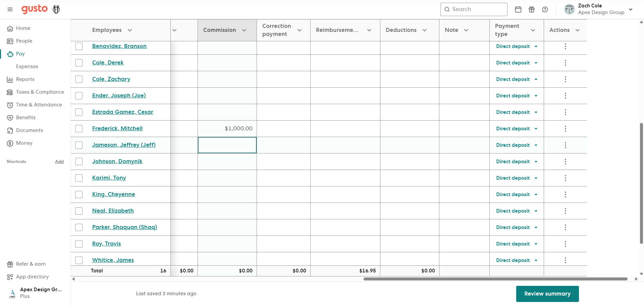This screenshot has width=644, height=306.
Task: Open Estrada Gamez, Cesar employee link
Action: 123,112
